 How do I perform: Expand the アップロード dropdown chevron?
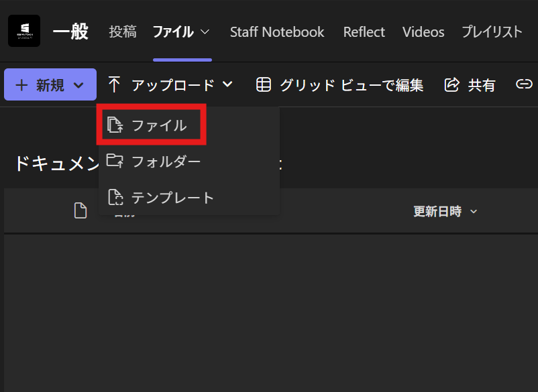(227, 85)
